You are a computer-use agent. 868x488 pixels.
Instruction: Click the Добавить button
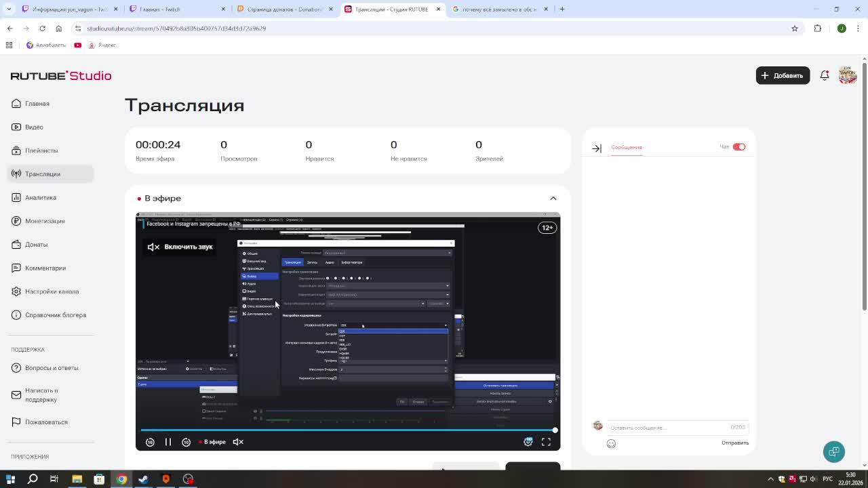click(783, 75)
